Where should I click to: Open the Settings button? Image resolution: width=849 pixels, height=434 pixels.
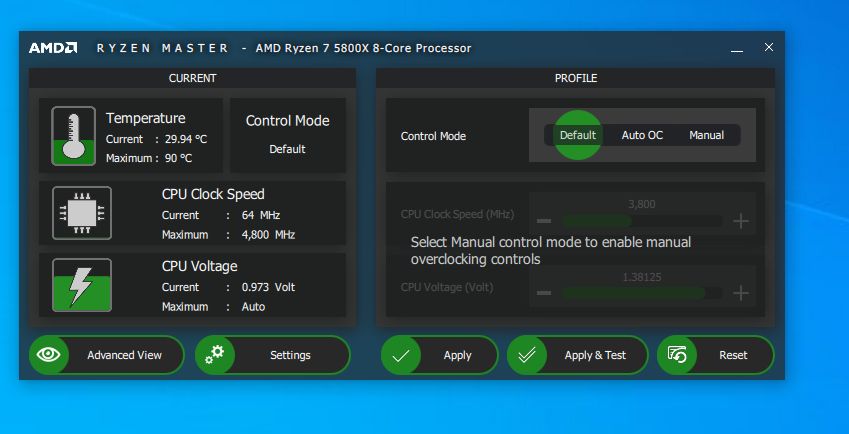tap(273, 355)
